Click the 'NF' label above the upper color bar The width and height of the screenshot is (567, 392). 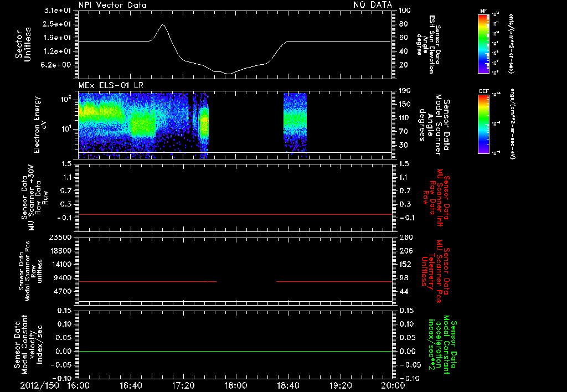click(x=483, y=11)
